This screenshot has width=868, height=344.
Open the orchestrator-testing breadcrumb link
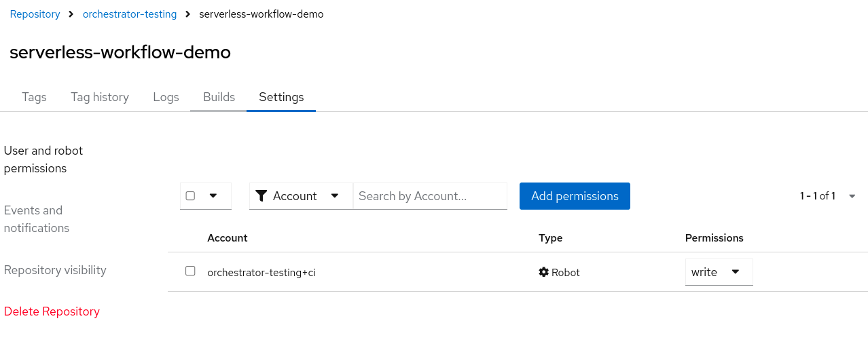(130, 14)
